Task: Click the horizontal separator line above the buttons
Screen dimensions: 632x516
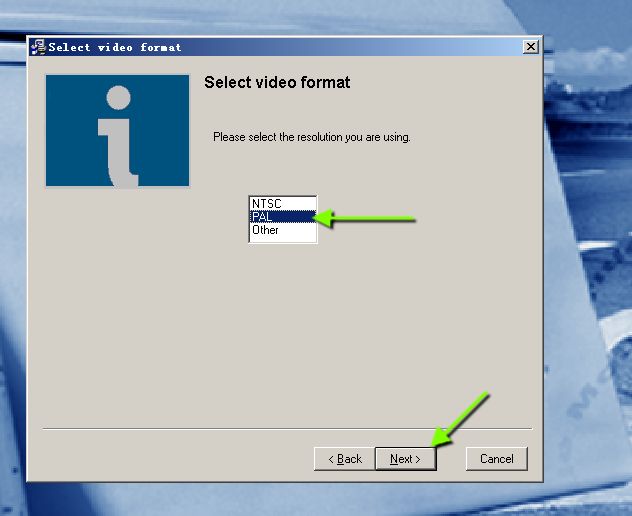Action: pyautogui.click(x=287, y=431)
